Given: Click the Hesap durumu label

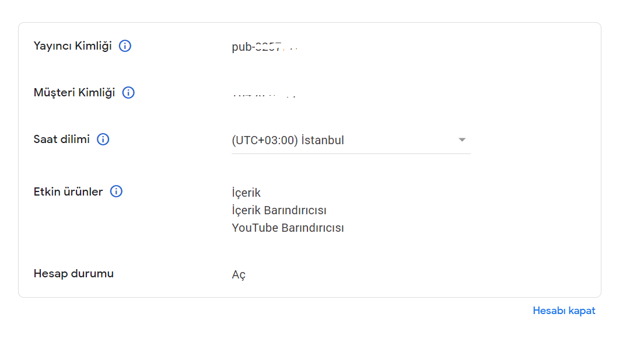Looking at the screenshot, I should (x=73, y=273).
